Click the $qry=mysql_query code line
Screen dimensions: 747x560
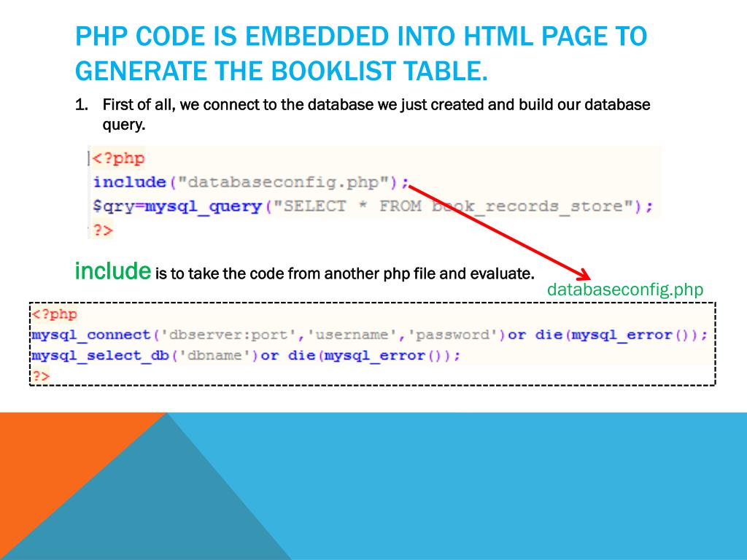[x=373, y=206]
